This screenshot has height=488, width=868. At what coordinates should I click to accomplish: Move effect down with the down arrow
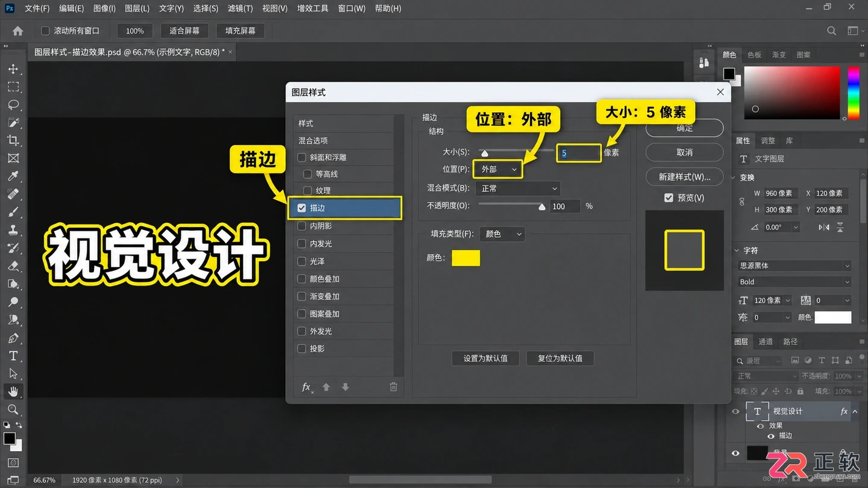[x=345, y=387]
